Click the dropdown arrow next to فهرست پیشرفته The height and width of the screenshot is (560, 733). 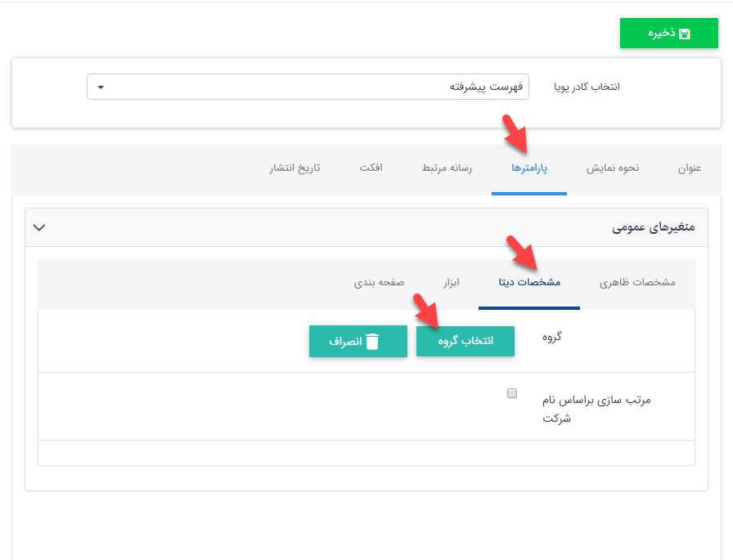coord(100,86)
